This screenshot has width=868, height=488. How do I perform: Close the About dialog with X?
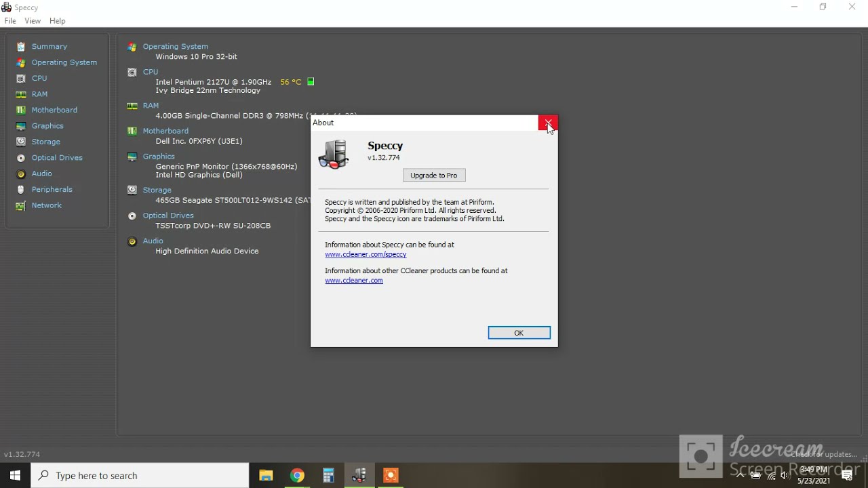tap(548, 123)
